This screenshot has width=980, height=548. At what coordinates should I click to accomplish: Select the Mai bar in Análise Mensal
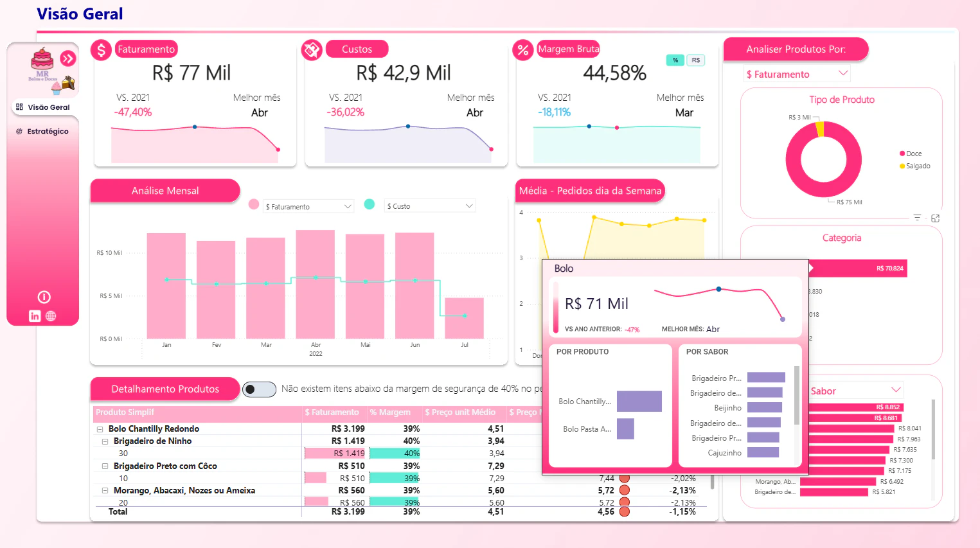click(x=365, y=287)
